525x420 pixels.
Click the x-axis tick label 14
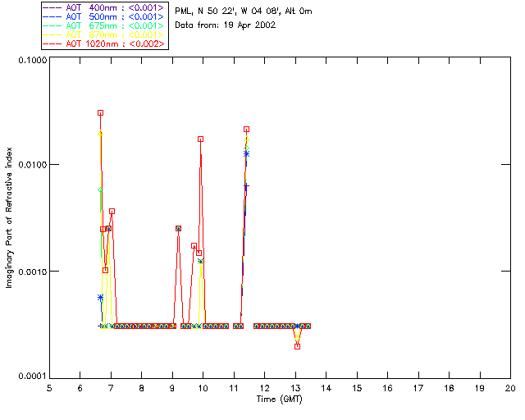tap(326, 388)
